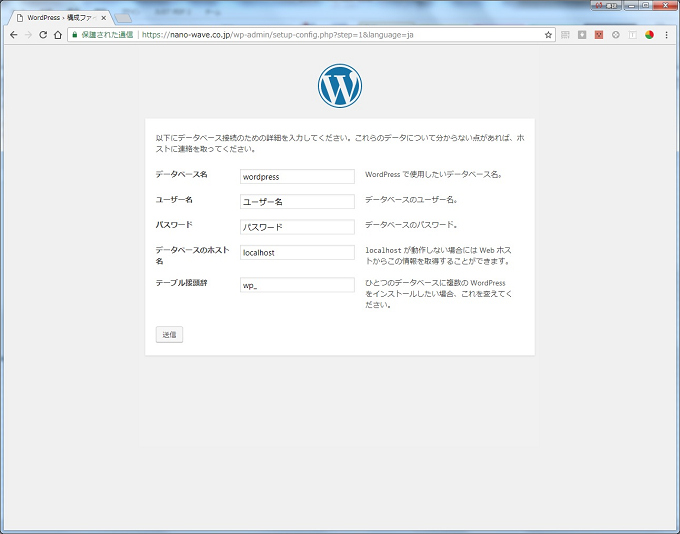Click the localhost help text description

pyautogui.click(x=438, y=256)
